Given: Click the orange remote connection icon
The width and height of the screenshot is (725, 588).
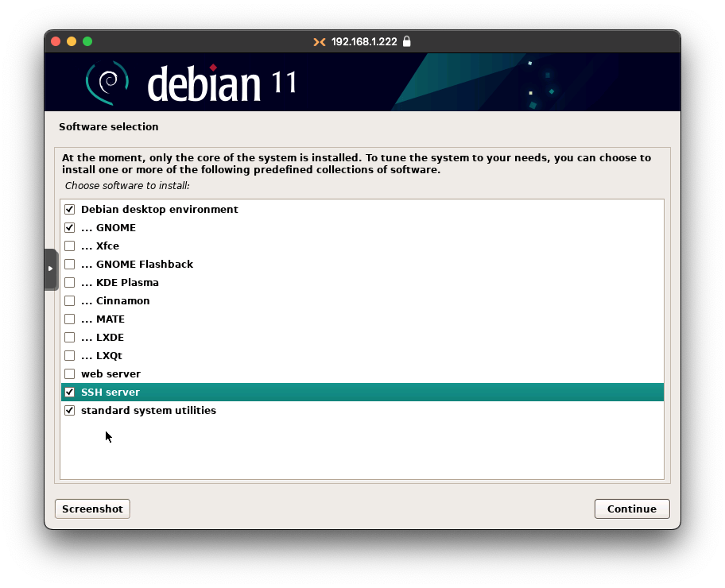Looking at the screenshot, I should [x=319, y=41].
